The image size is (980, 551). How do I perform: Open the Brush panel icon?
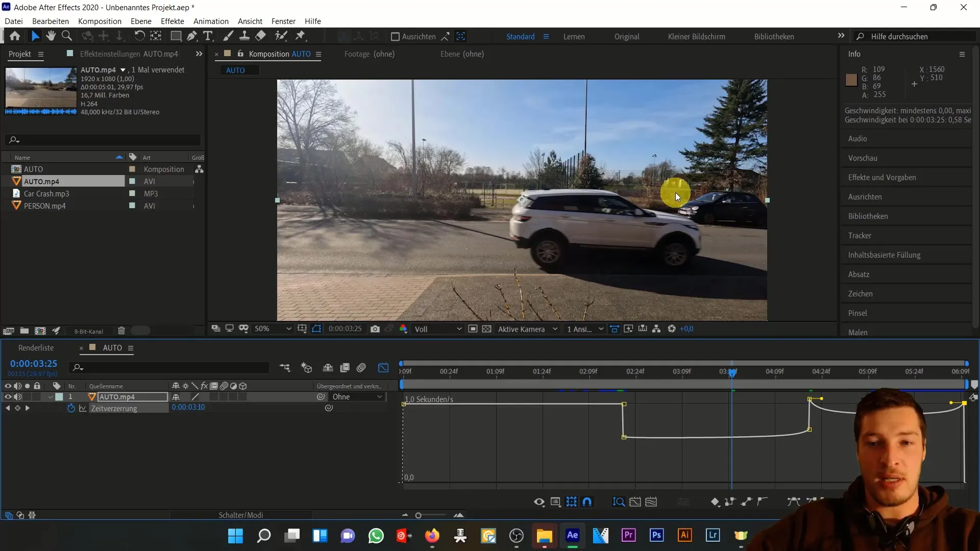click(859, 312)
